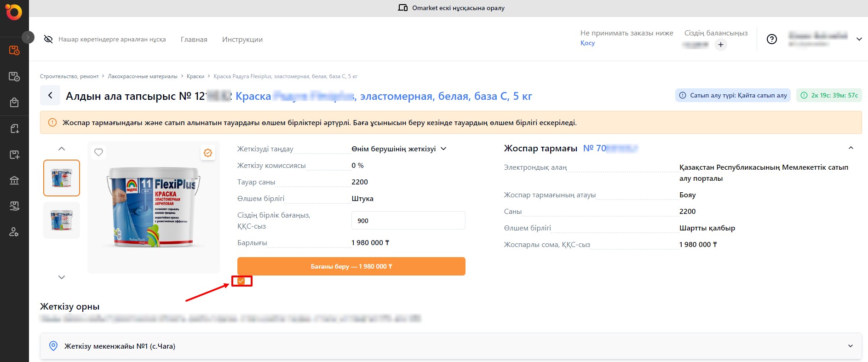Screen dimensions: 868x362
Task: Open the 'Строительство, ремонт' breadcrumb
Action: (69, 76)
